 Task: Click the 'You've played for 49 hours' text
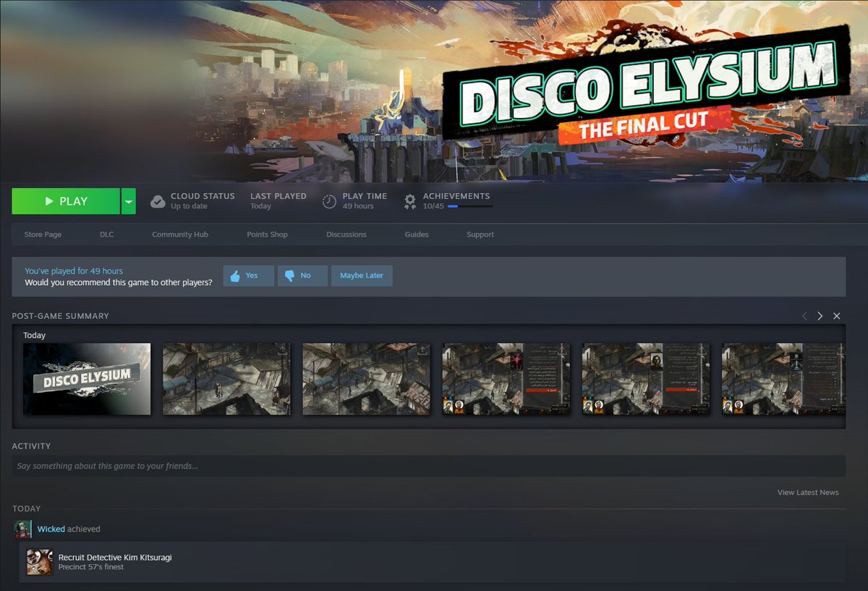(74, 271)
